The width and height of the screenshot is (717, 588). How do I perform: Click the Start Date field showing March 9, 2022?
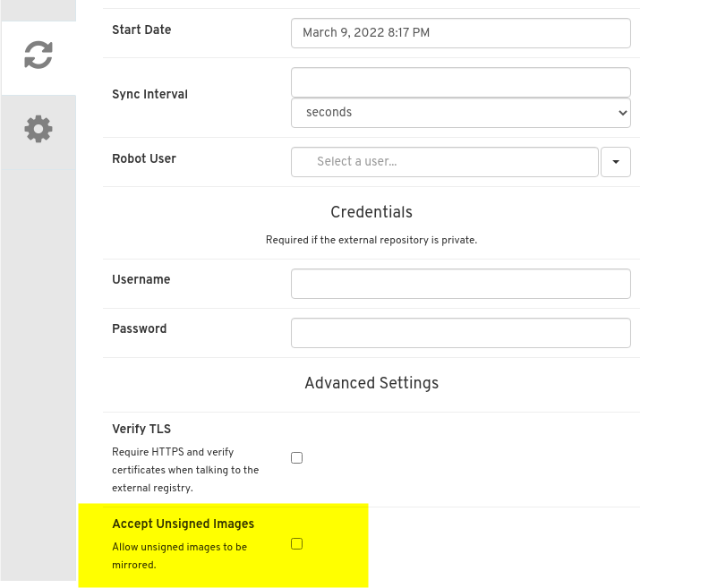[x=460, y=32]
